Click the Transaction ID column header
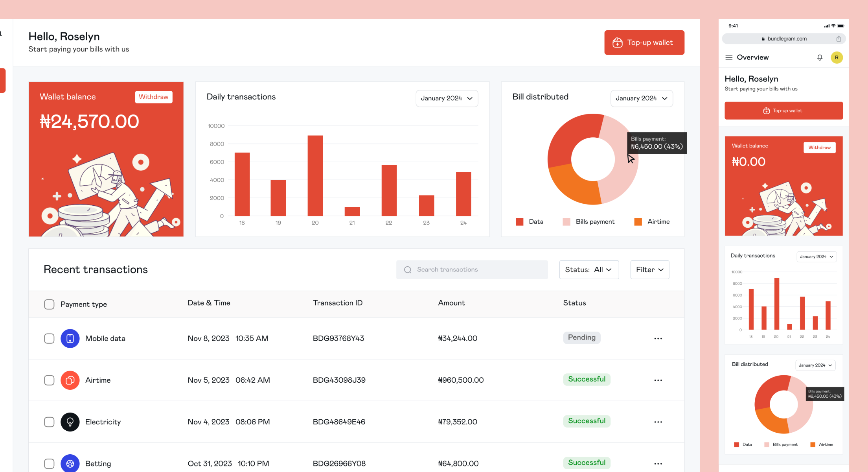 pyautogui.click(x=338, y=303)
